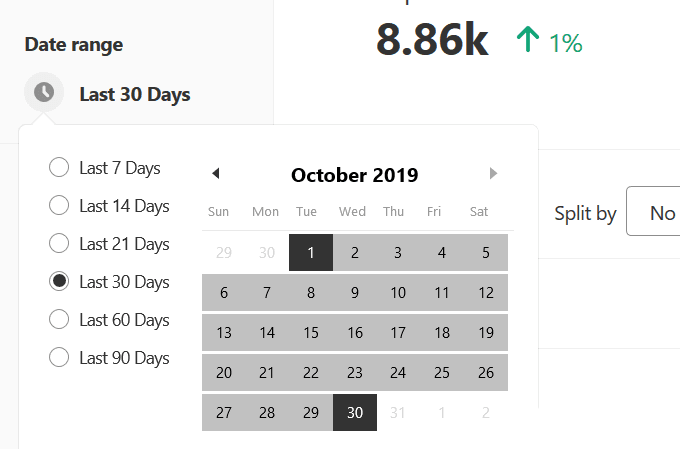Screen dimensions: 680x449
Task: Select October 23 on the calendar
Action: pyautogui.click(x=355, y=373)
